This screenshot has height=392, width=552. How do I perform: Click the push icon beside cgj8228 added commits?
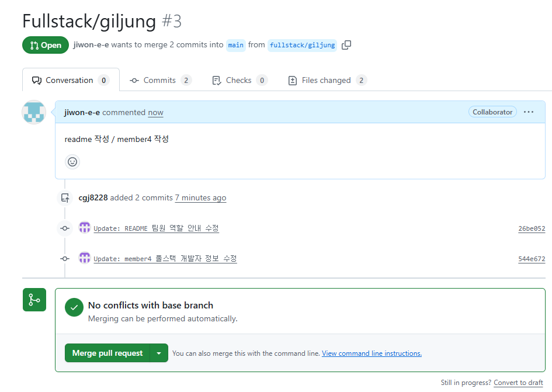[x=65, y=198]
